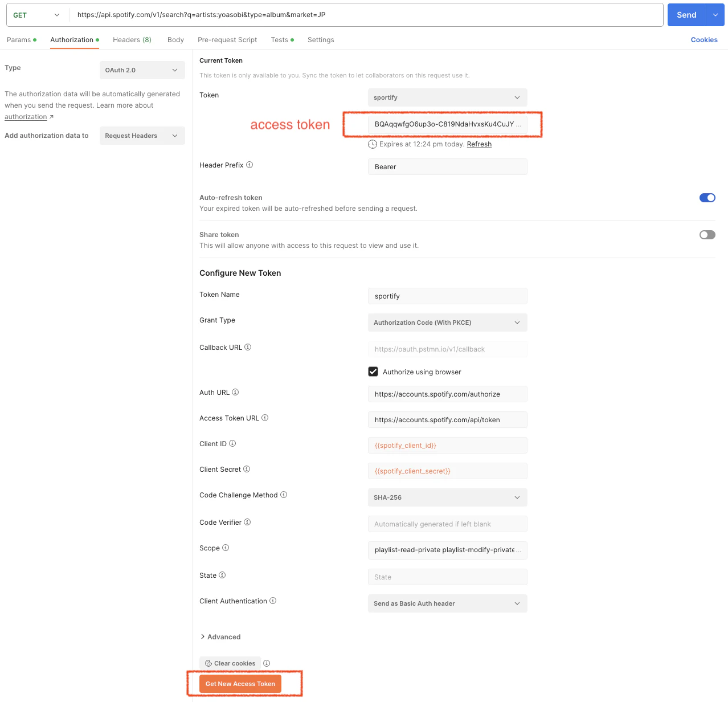
Task: Click the Auth URL input field
Action: point(448,394)
